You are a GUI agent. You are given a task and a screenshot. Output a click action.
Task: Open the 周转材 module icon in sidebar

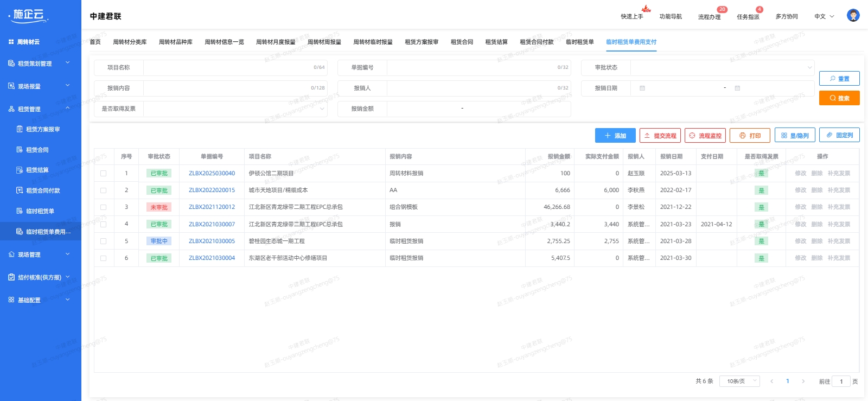[11, 42]
